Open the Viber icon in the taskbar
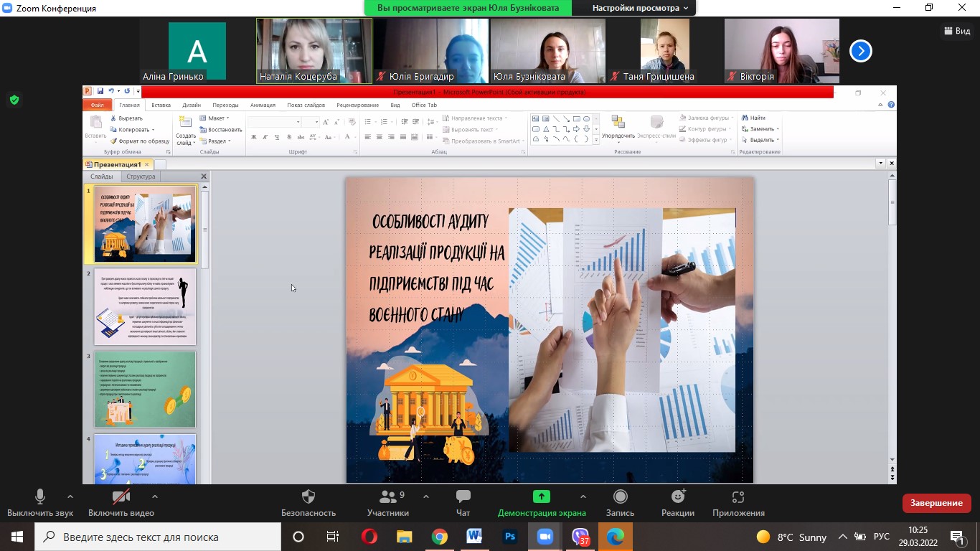This screenshot has height=551, width=980. 580,537
